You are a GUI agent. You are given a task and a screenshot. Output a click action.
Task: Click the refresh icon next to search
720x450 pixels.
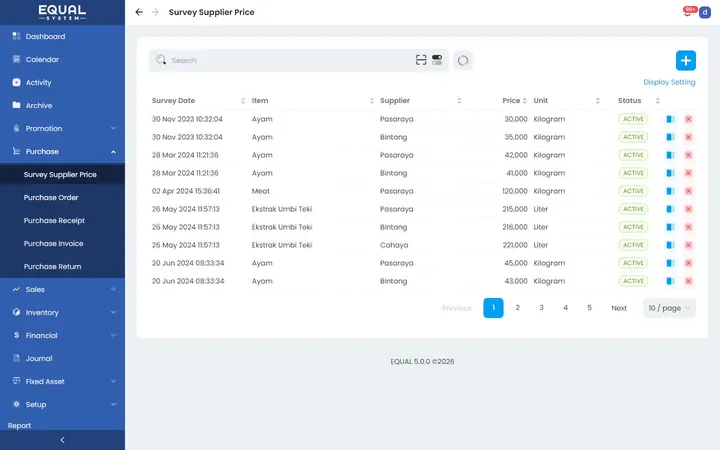coord(463,61)
